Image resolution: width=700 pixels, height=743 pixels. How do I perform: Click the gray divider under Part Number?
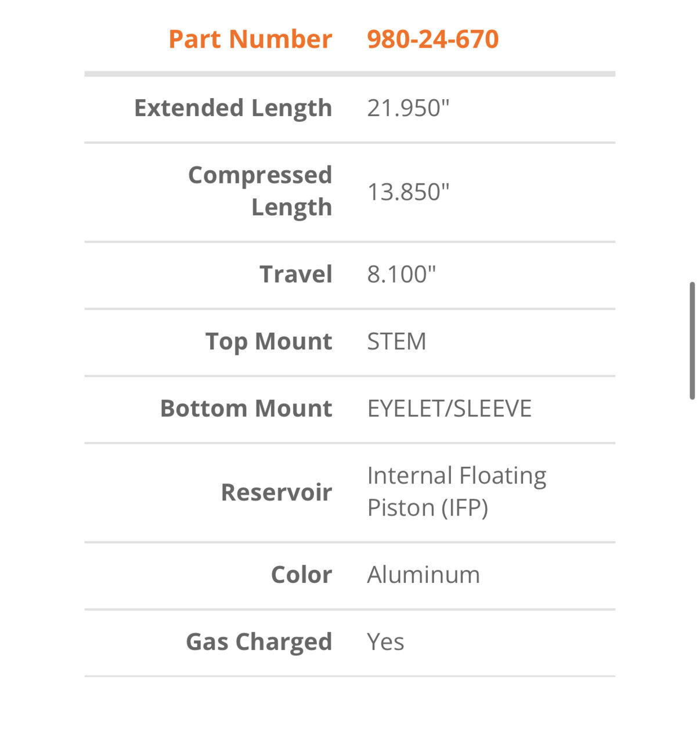coord(349,74)
